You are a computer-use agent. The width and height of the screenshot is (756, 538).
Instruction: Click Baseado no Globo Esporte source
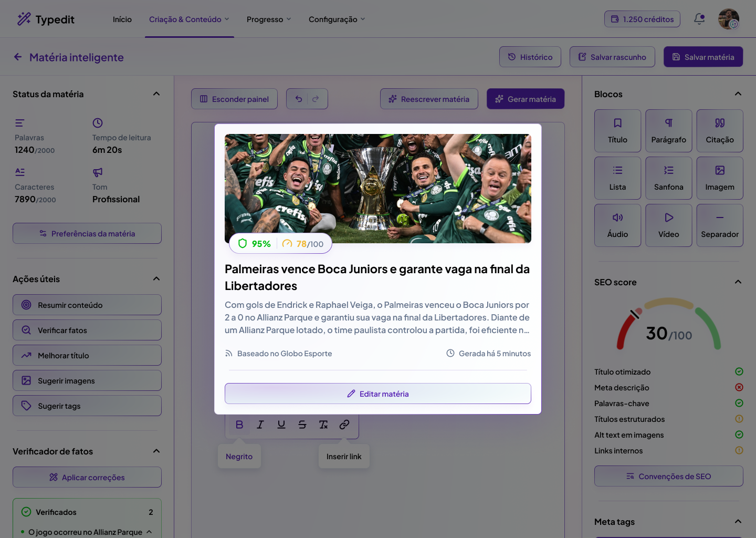[x=279, y=354]
